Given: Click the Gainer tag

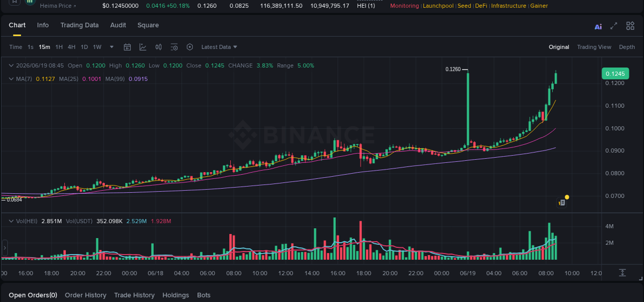Looking at the screenshot, I should pos(539,6).
